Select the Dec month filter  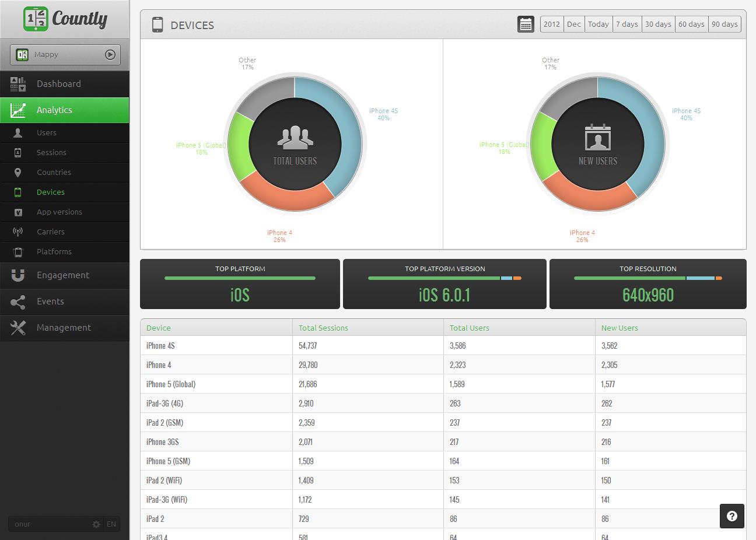pyautogui.click(x=573, y=24)
